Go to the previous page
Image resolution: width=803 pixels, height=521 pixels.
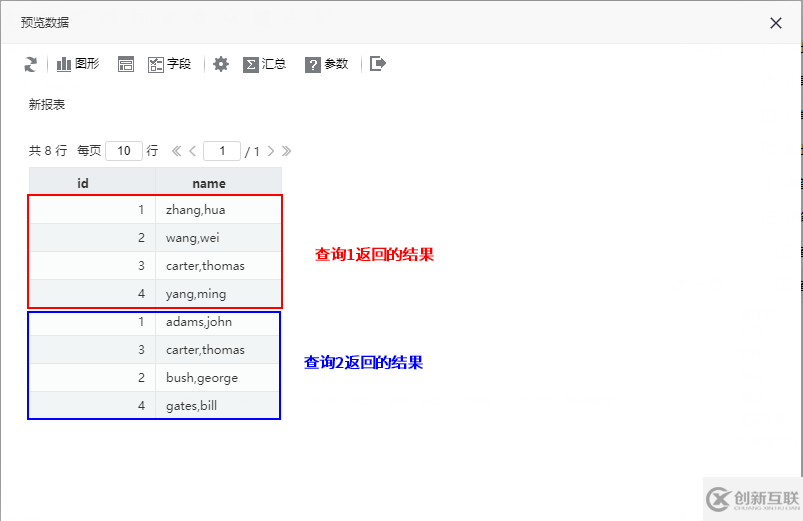[x=193, y=151]
